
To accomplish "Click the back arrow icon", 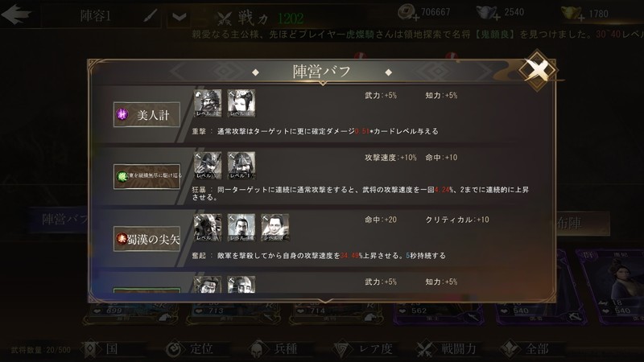I will click(16, 14).
